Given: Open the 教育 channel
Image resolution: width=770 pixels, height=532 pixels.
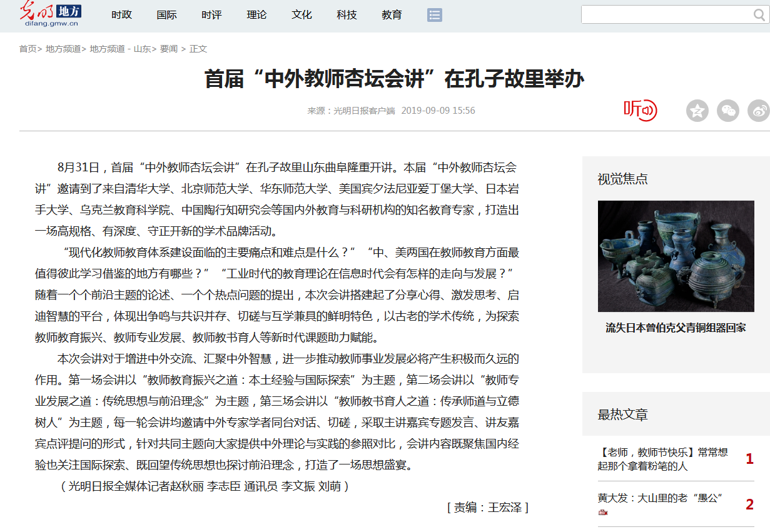Looking at the screenshot, I should click(392, 15).
